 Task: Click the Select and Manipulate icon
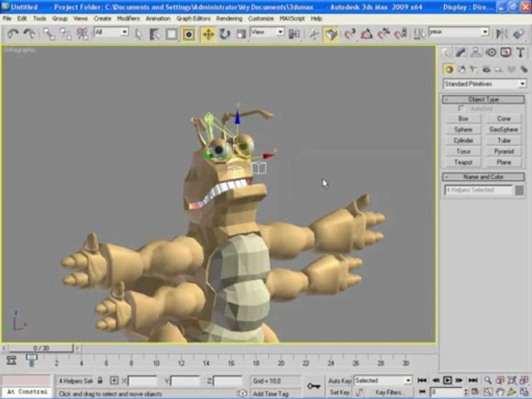tap(314, 34)
